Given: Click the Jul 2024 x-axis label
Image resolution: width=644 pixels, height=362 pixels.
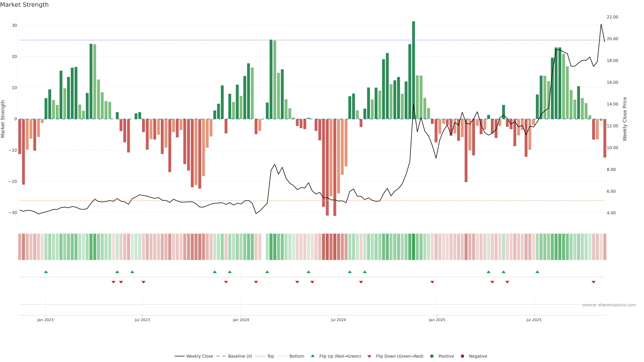Looking at the screenshot, I should pyautogui.click(x=338, y=320).
